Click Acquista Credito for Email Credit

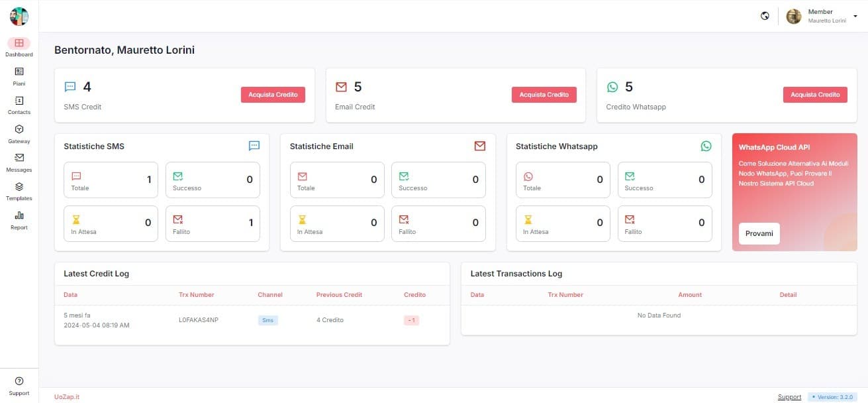click(x=544, y=95)
